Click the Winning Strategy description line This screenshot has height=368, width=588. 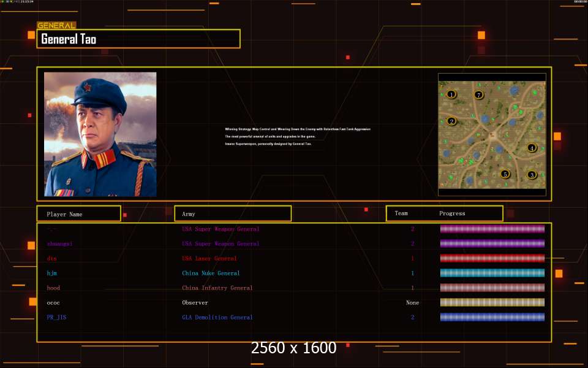click(x=298, y=129)
